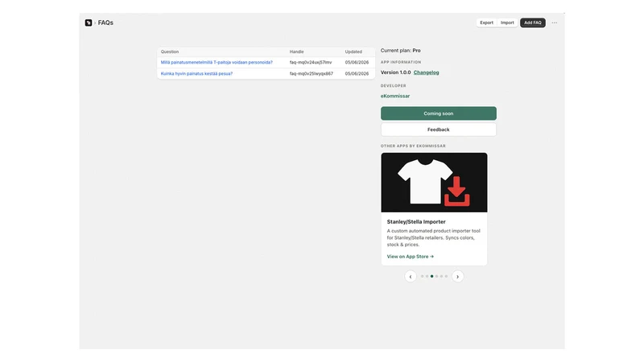Select the last carousel dot
The image size is (644, 362).
(446, 276)
